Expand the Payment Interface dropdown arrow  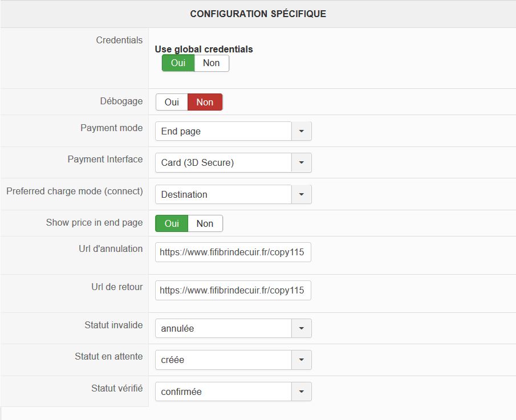(302, 163)
